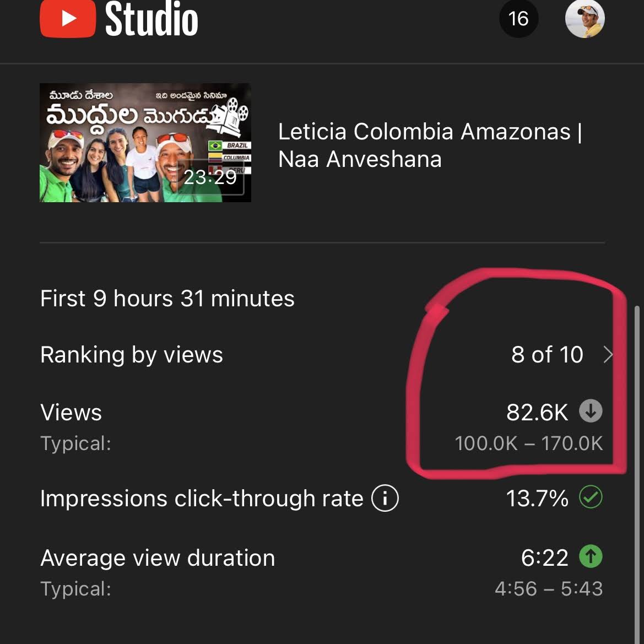Screen dimensions: 644x644
Task: Click the red YouTube play logo
Action: tap(68, 19)
